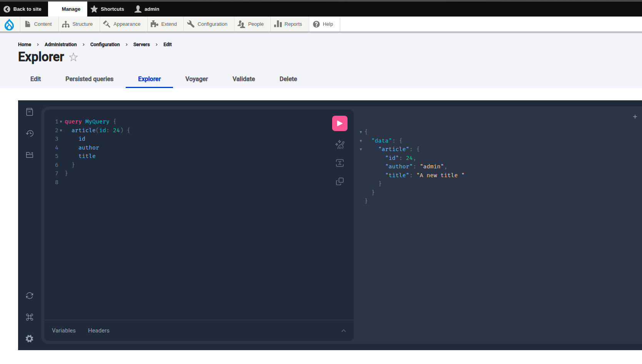Screen dimensions: 642x364
Task: Click the Structure hierarchy icon
Action: [66, 24]
